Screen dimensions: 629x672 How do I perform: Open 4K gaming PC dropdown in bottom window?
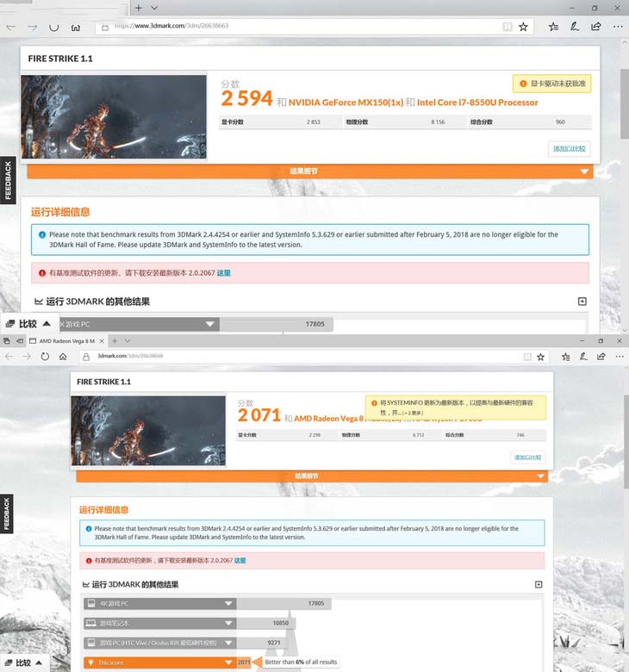coord(160,603)
